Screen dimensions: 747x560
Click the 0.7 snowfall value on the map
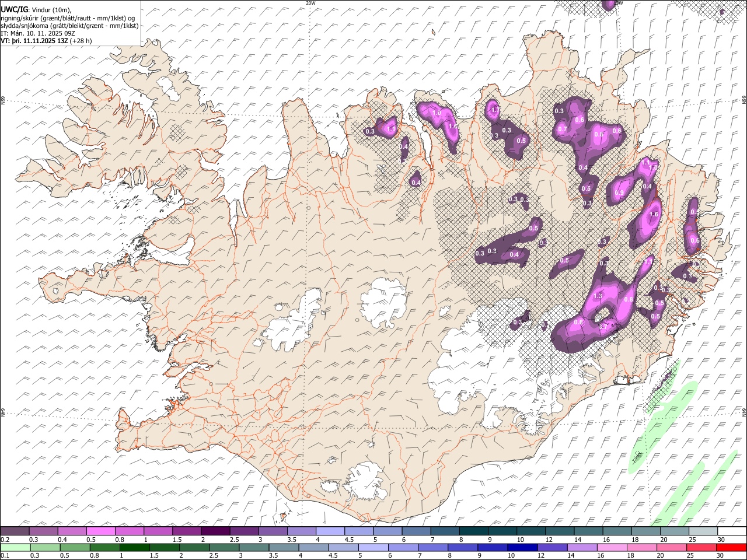click(563, 129)
